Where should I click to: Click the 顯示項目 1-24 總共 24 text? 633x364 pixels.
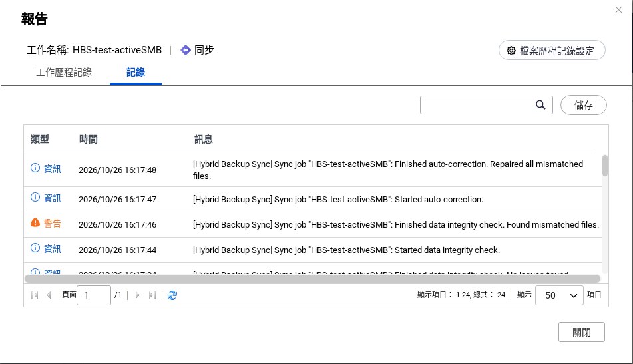(x=461, y=295)
